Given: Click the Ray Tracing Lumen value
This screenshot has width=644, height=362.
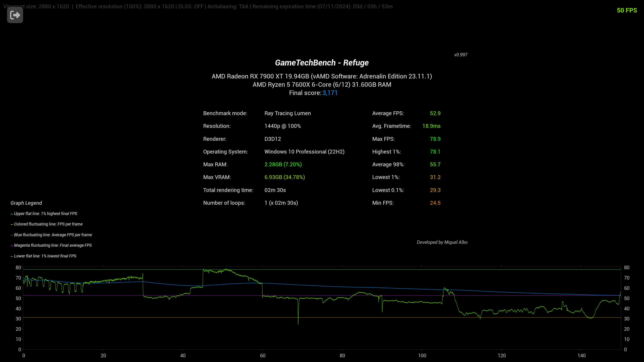Looking at the screenshot, I should [288, 114].
